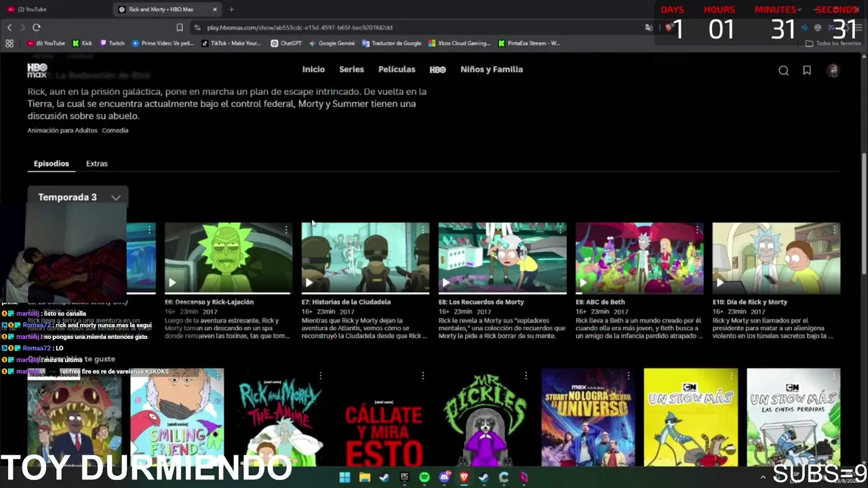Open the TikTok bookmark

[231, 43]
